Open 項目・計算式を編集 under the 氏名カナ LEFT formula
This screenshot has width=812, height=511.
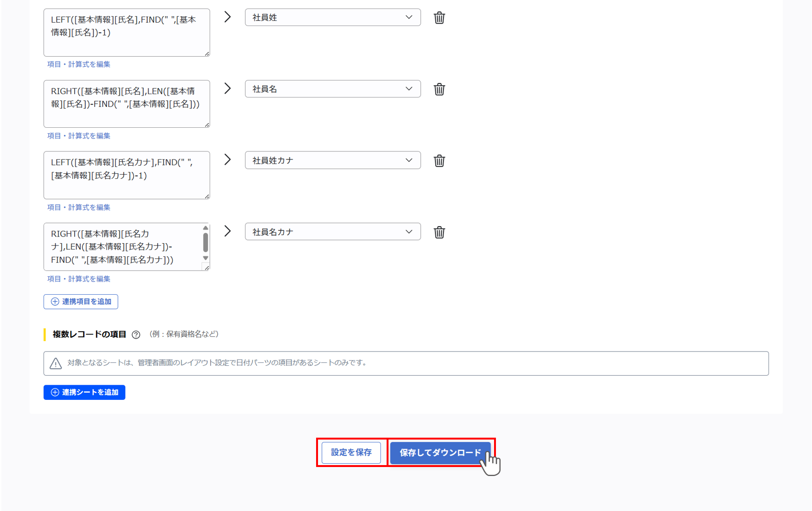[x=79, y=207]
